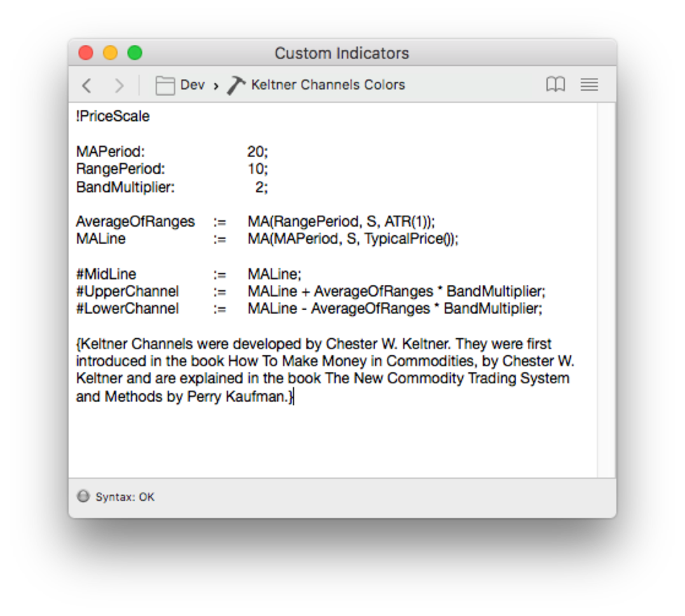Maximize window with the green button
Image resolution: width=685 pixels, height=616 pixels.
click(x=135, y=53)
